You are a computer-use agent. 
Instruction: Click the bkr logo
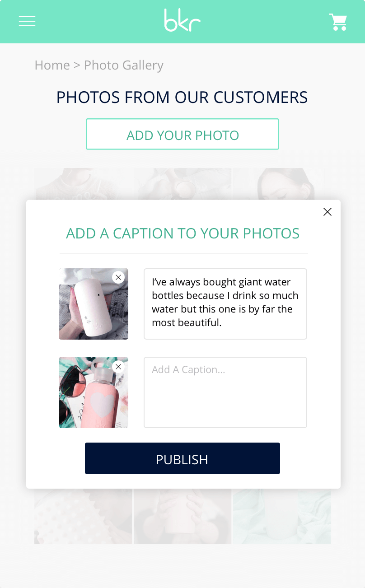[182, 20]
